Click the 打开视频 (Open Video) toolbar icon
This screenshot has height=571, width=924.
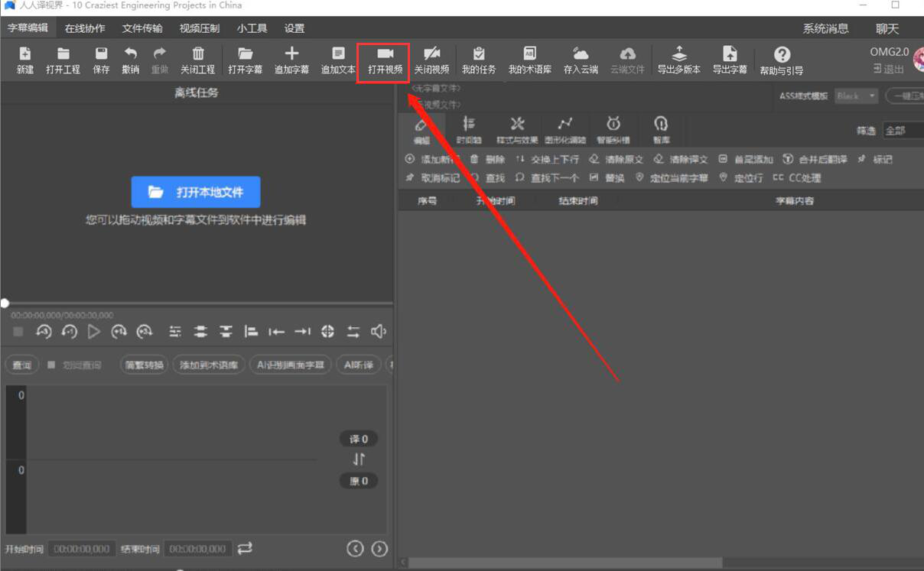point(384,60)
